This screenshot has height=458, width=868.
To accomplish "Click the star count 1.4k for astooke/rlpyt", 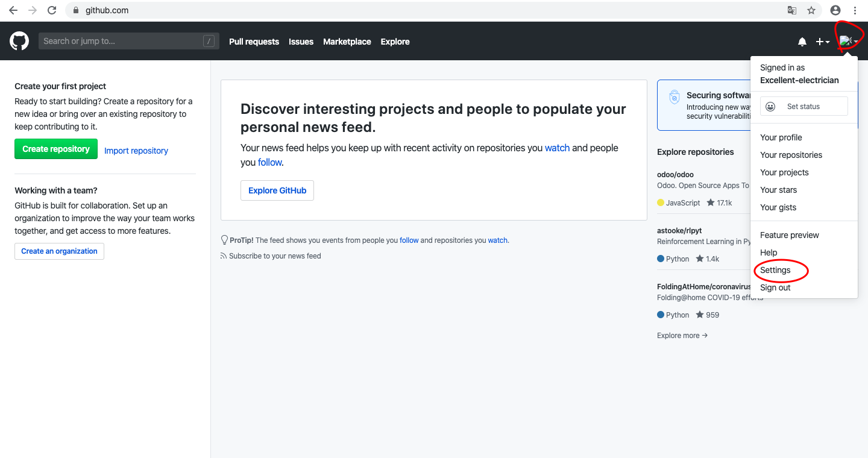I will point(708,259).
